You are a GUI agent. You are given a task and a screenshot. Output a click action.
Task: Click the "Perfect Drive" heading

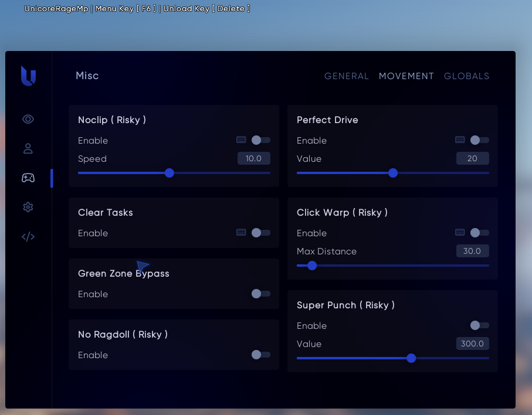tap(327, 120)
